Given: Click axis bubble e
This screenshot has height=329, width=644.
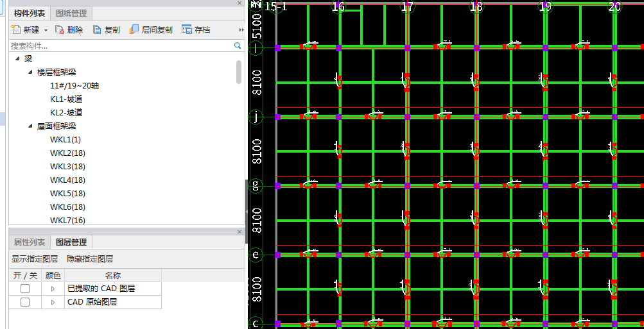Looking at the screenshot, I should click(x=256, y=255).
